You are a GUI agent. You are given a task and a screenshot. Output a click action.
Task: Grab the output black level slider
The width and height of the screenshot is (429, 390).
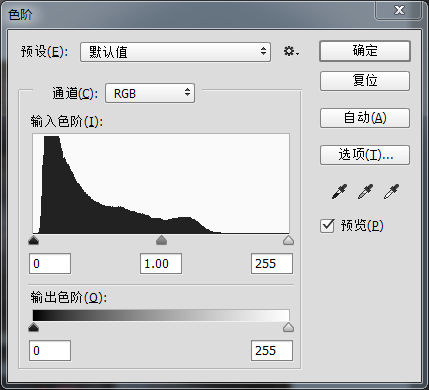click(33, 327)
